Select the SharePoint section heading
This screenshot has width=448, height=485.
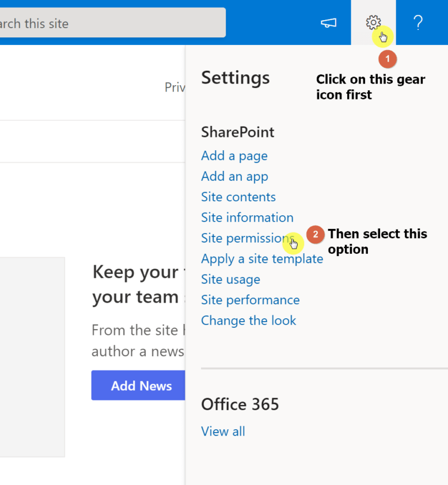click(x=238, y=132)
